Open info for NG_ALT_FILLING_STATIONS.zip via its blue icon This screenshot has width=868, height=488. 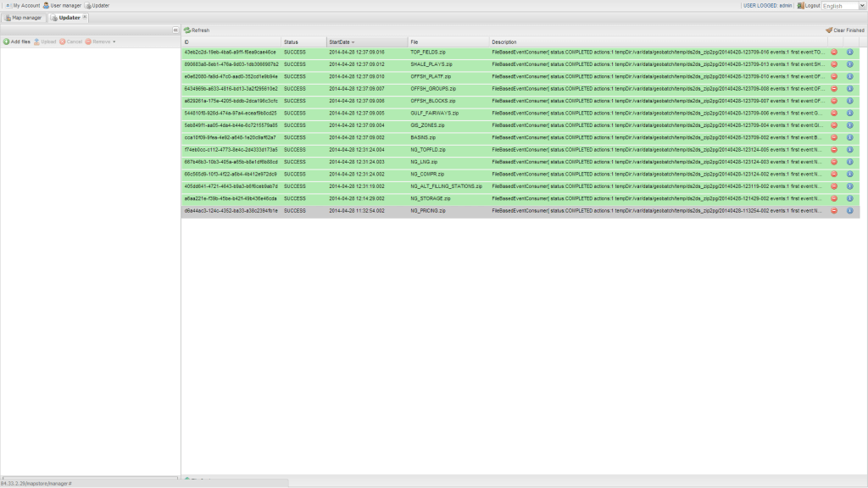(849, 186)
